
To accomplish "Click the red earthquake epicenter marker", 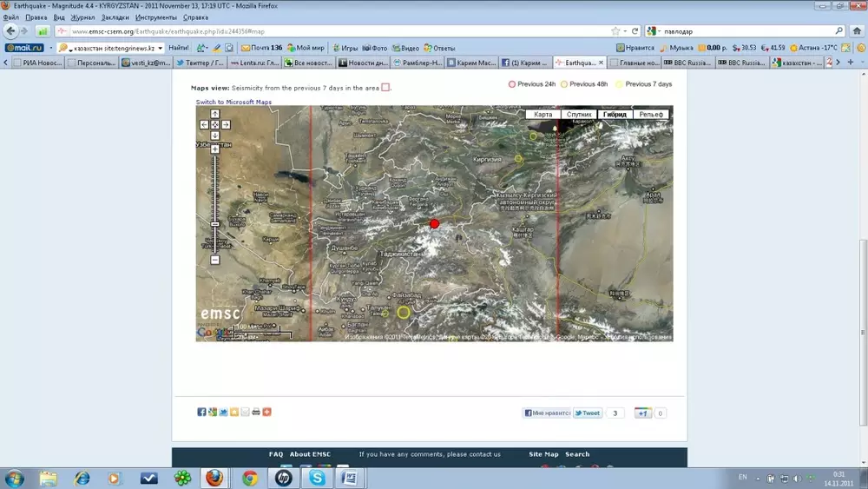I will (x=435, y=223).
